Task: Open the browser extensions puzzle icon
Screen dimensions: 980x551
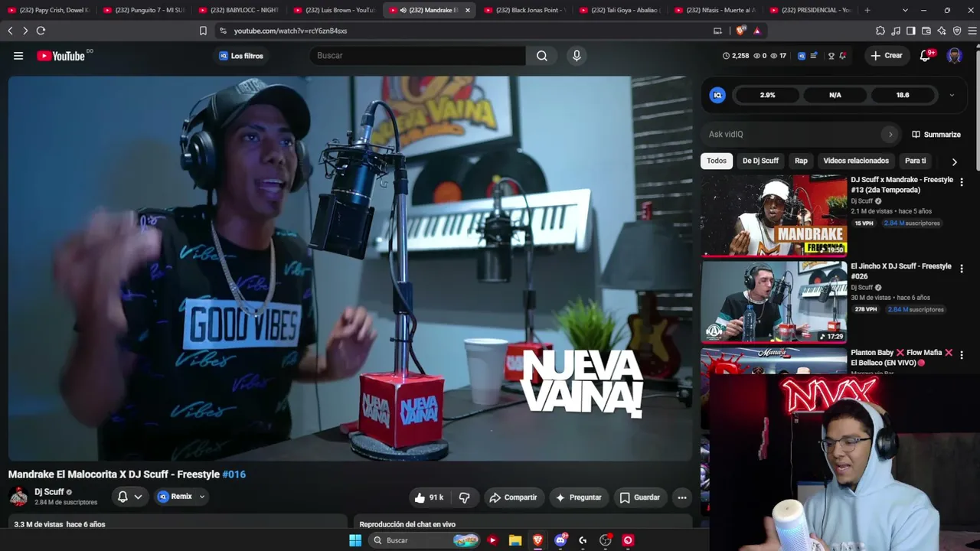Action: [x=880, y=31]
